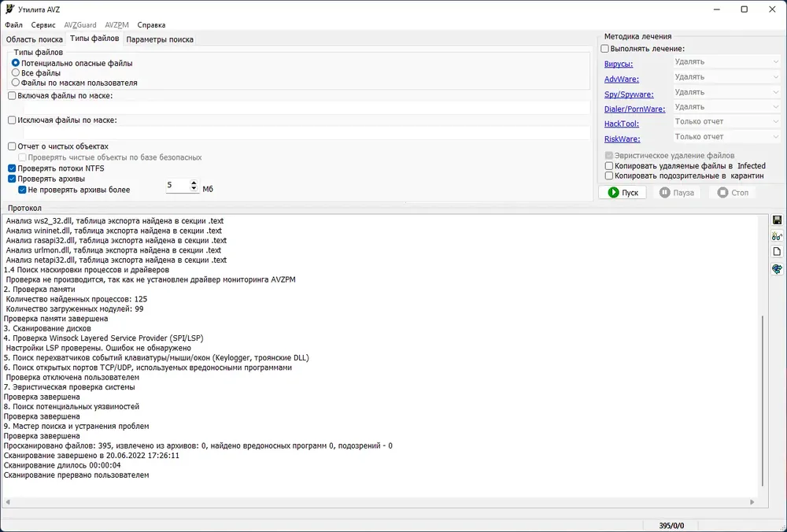
Task: Save the protocol using the floppy disk icon
Action: point(777,220)
